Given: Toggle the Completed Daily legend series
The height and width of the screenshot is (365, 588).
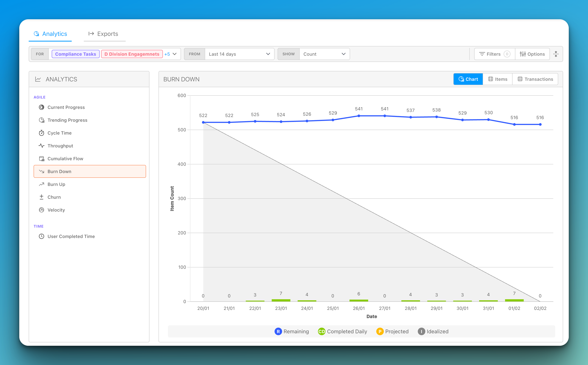Looking at the screenshot, I should (342, 331).
